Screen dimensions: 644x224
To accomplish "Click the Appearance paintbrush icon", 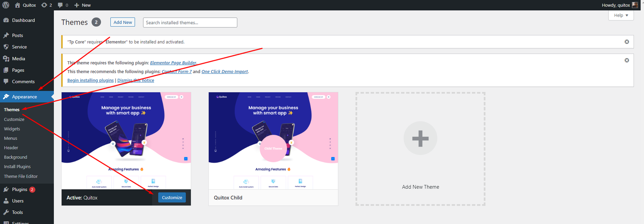I will tap(6, 97).
